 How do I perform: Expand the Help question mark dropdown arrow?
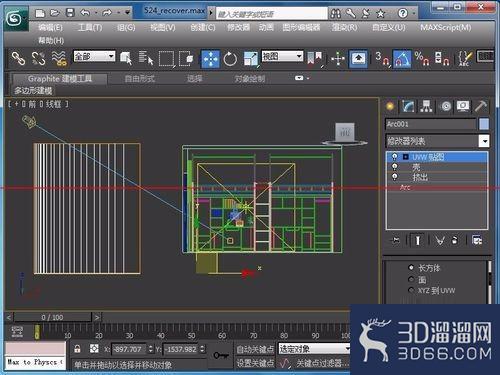click(x=414, y=14)
